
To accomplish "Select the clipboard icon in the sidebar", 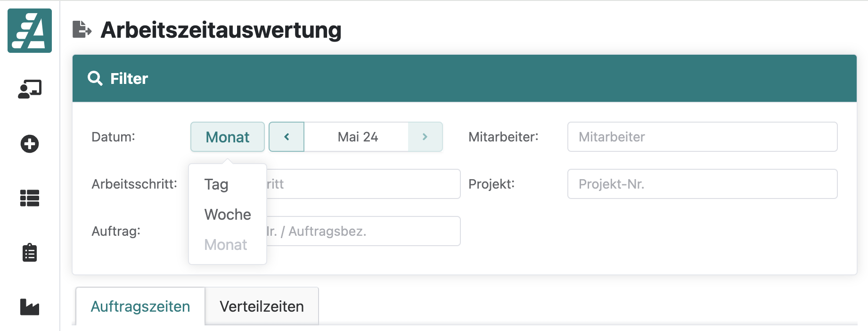I will point(29,253).
